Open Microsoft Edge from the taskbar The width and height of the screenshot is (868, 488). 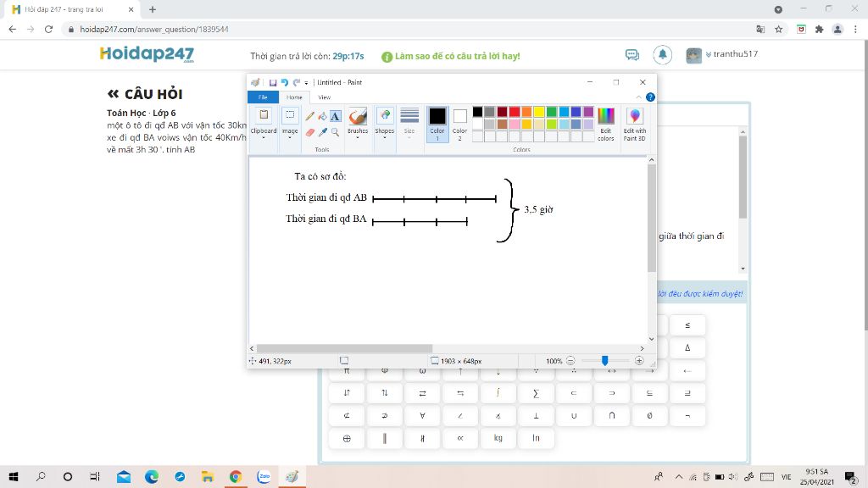click(151, 476)
